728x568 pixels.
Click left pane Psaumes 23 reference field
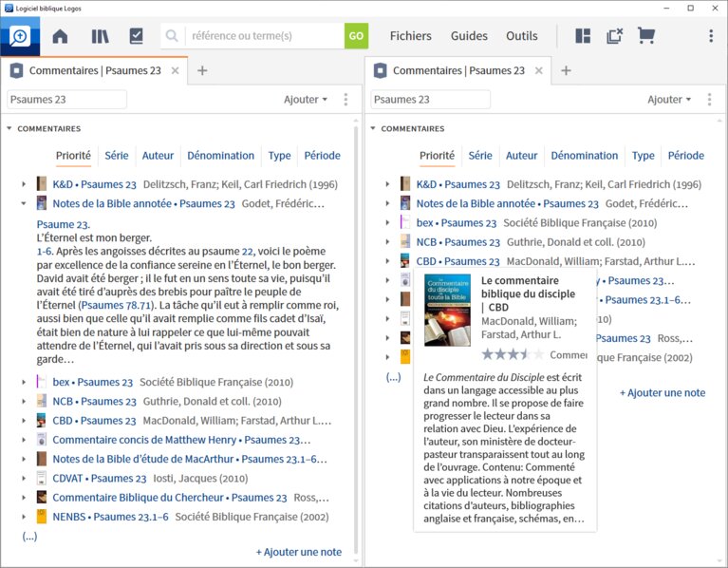(66, 100)
